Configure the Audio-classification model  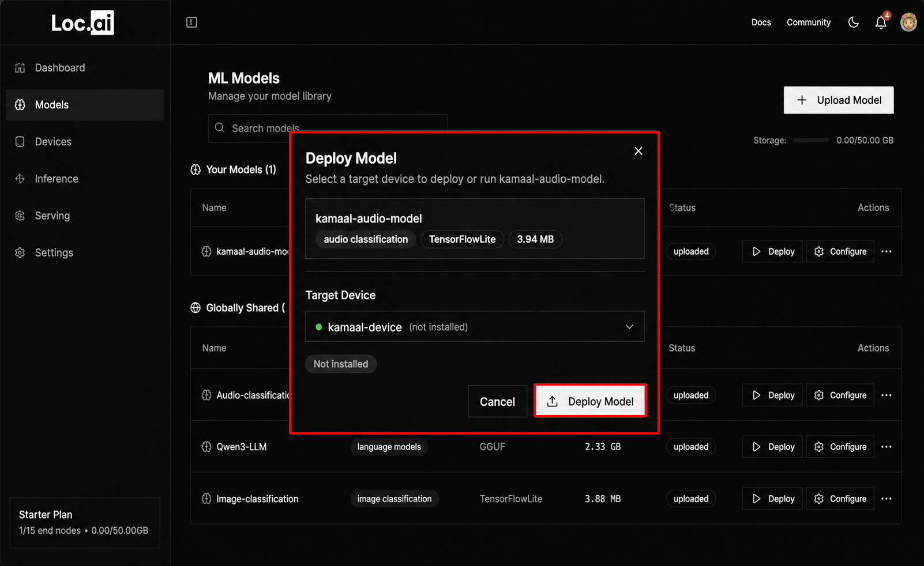click(x=840, y=395)
